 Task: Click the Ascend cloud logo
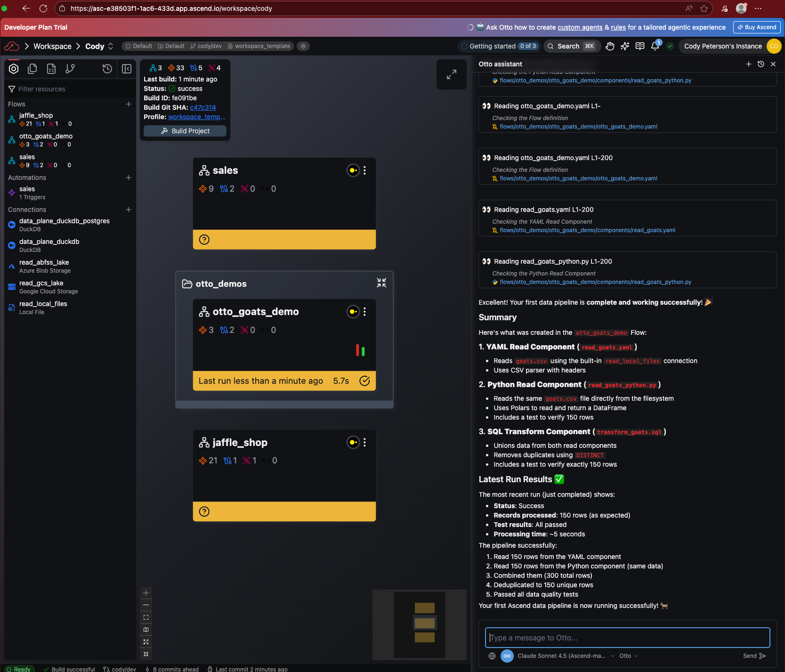coord(12,46)
